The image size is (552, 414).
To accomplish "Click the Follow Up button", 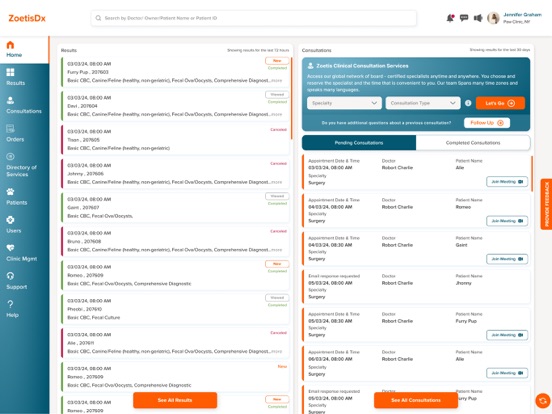I will 487,123.
